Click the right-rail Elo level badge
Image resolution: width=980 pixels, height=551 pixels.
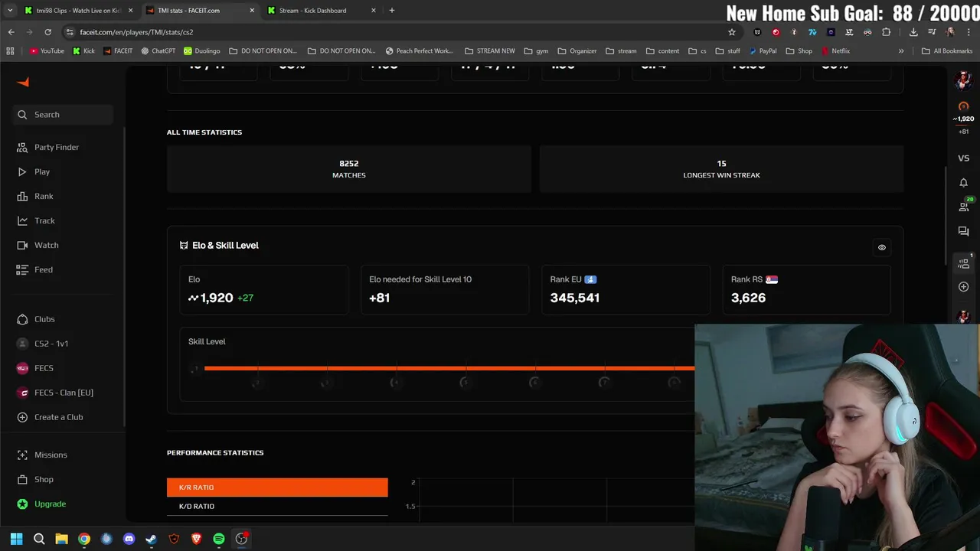[963, 106]
